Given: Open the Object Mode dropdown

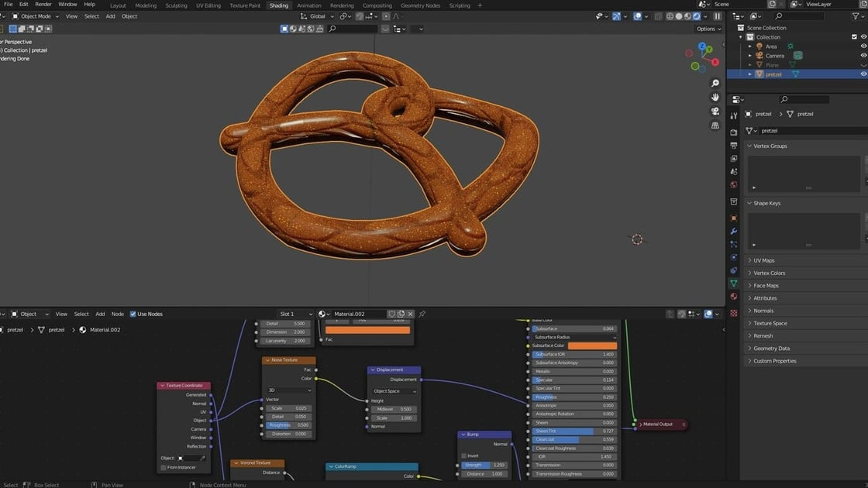Looking at the screenshot, I should tap(35, 15).
